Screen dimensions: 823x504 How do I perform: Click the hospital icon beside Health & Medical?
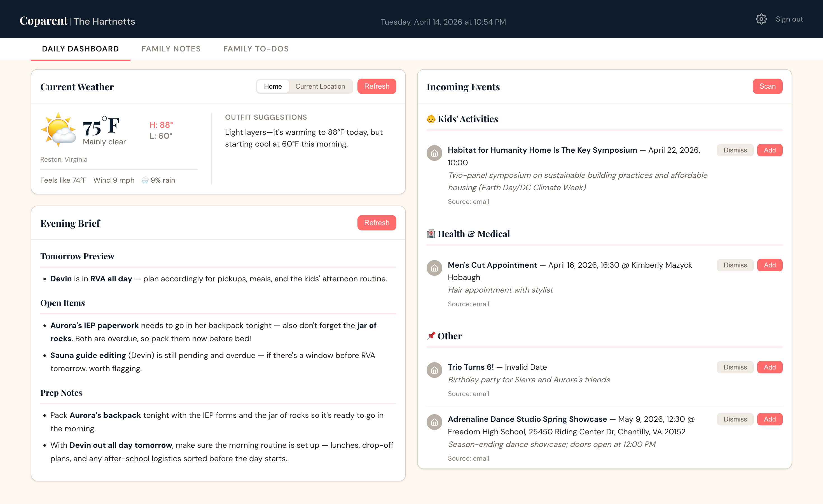[x=431, y=234]
